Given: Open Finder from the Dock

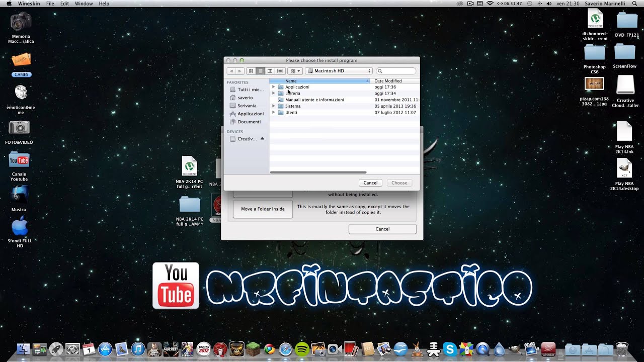Looking at the screenshot, I should (x=24, y=349).
